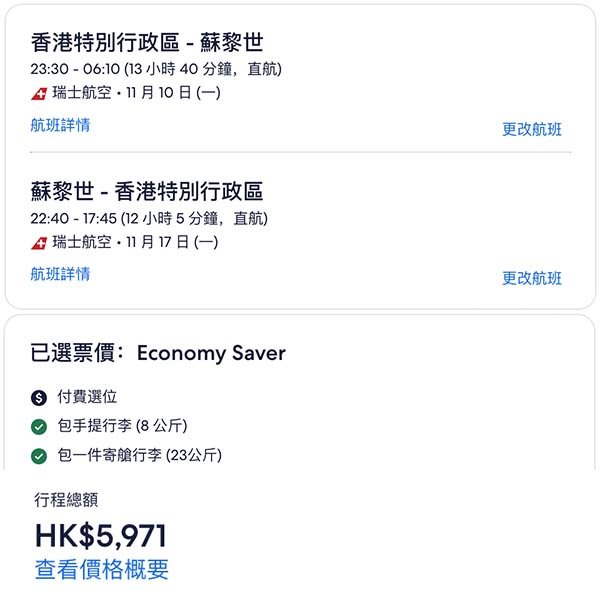The width and height of the screenshot is (600, 600).
Task: Click the 行程總額 label
Action: pos(67,500)
